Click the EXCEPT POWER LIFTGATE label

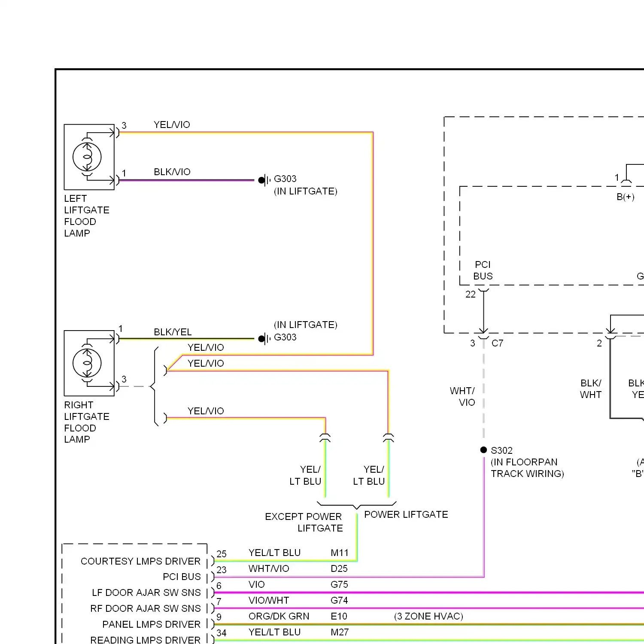click(304, 522)
